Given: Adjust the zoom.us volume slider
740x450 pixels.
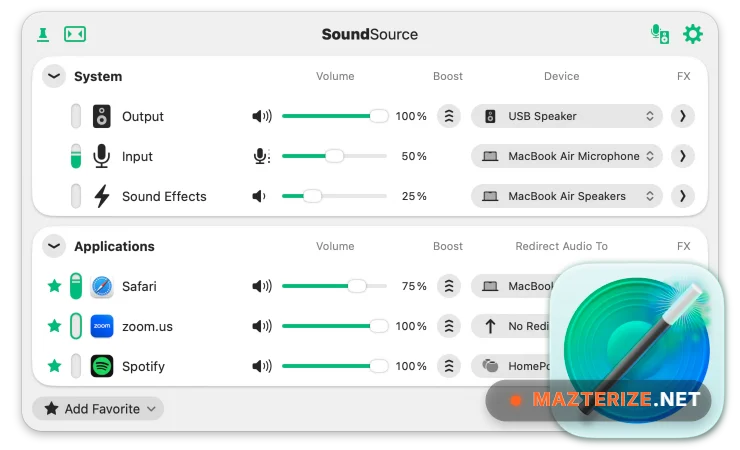Looking at the screenshot, I should [x=335, y=326].
